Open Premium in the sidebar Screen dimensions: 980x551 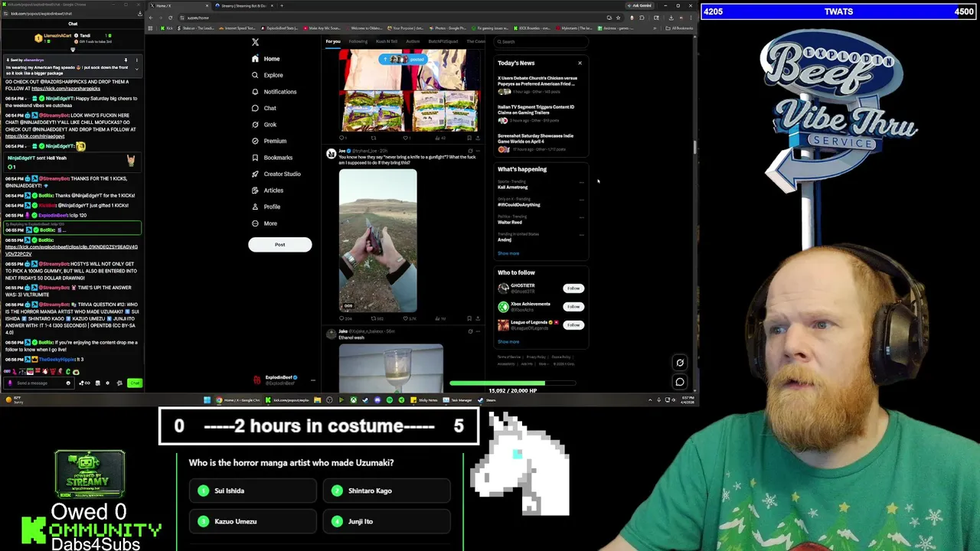[269, 141]
